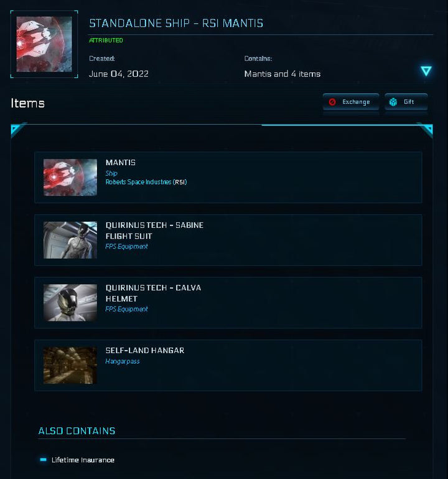This screenshot has width=448, height=479.
Task: Click FPS Equipment under Sabine Flight Suit
Action: coord(127,247)
